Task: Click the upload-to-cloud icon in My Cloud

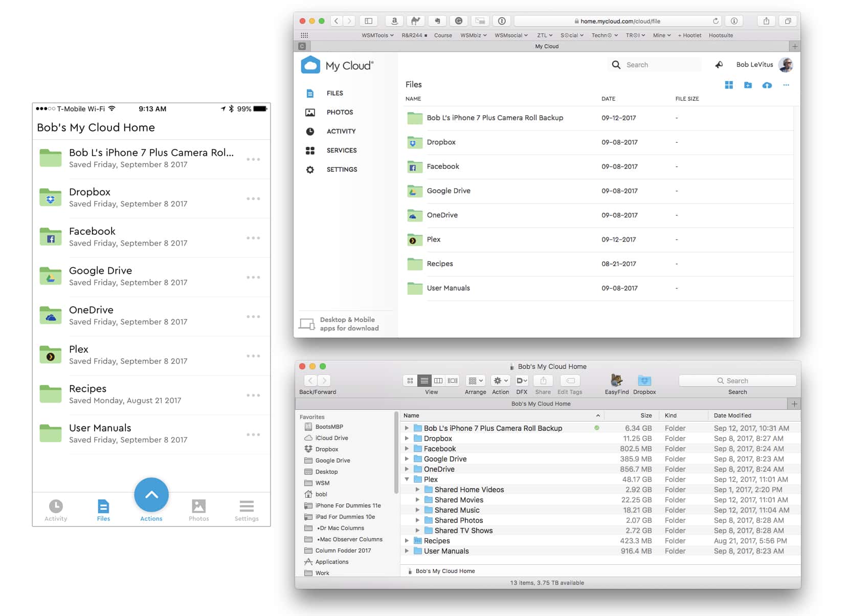Action: click(767, 85)
